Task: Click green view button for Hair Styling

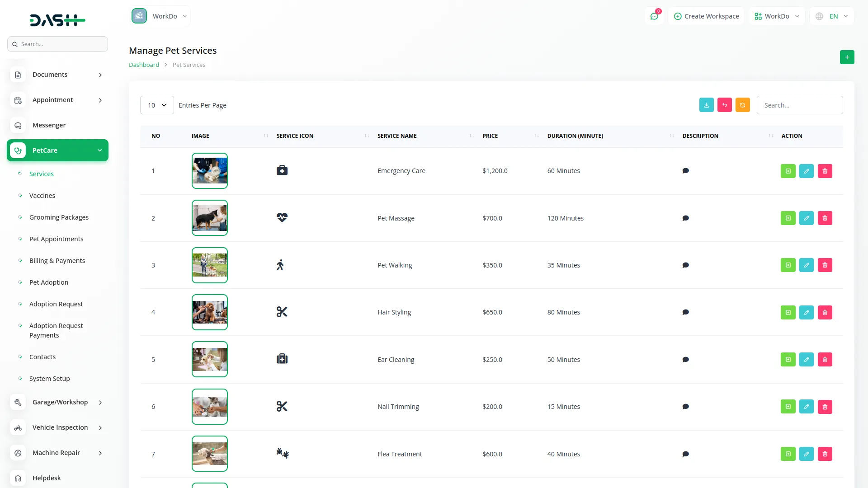Action: click(788, 312)
